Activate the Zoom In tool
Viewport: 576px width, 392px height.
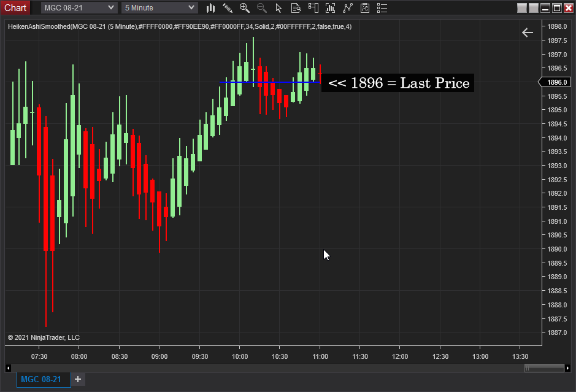(x=243, y=8)
